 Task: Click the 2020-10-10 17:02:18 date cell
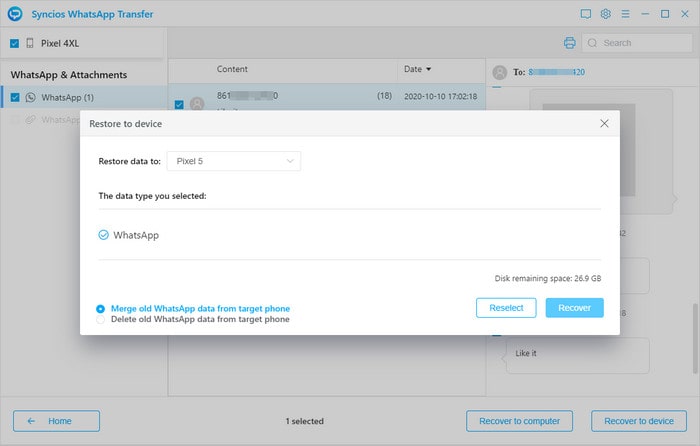pos(441,96)
